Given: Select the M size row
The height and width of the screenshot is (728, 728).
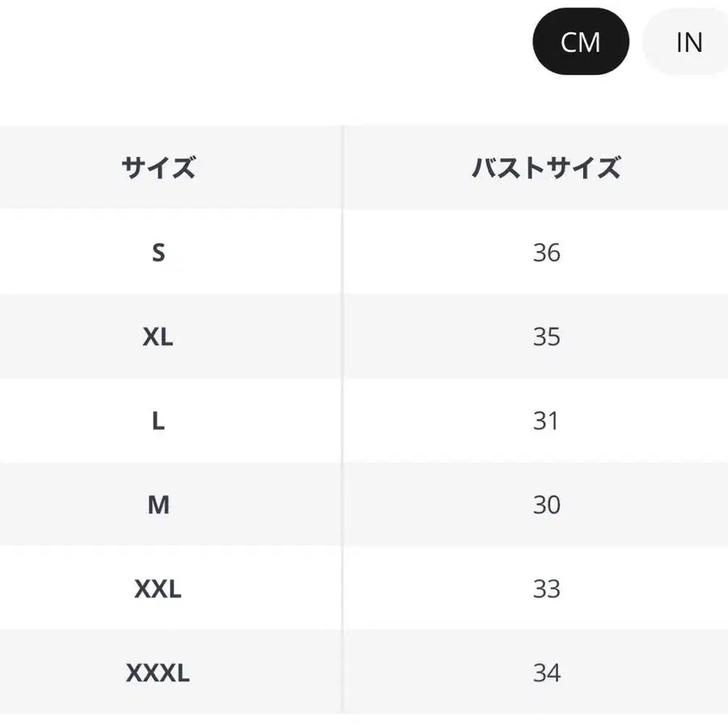Looking at the screenshot, I should point(159,505).
